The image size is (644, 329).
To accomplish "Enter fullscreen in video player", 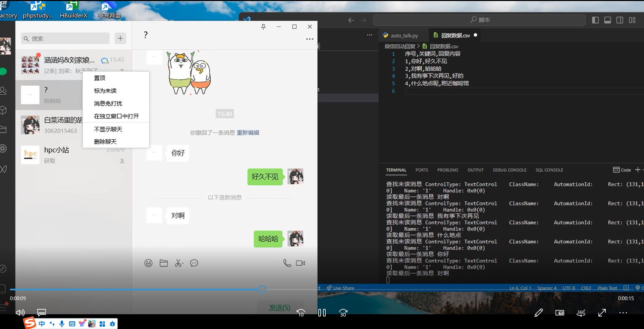I will click(602, 313).
